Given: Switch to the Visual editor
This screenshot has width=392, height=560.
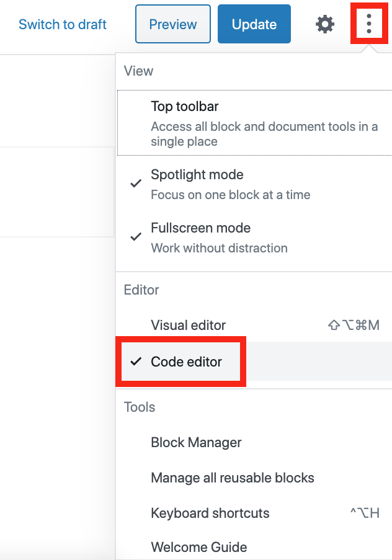Looking at the screenshot, I should click(x=254, y=326).
